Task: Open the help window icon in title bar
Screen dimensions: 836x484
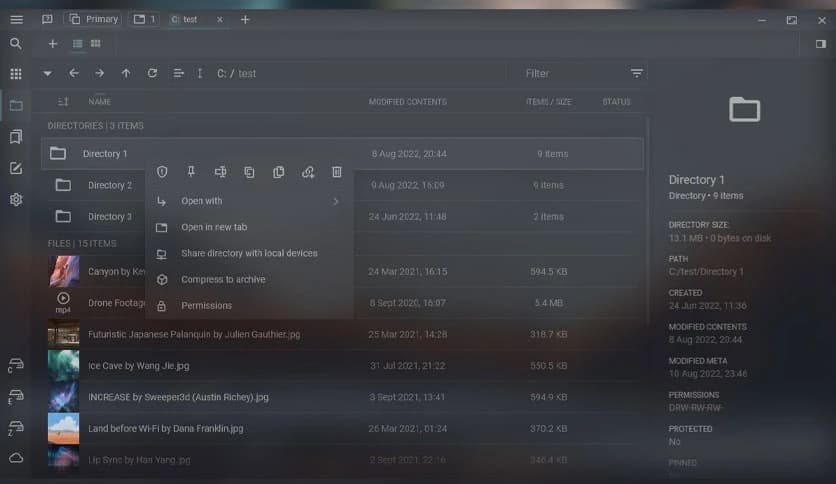Action: coord(47,20)
